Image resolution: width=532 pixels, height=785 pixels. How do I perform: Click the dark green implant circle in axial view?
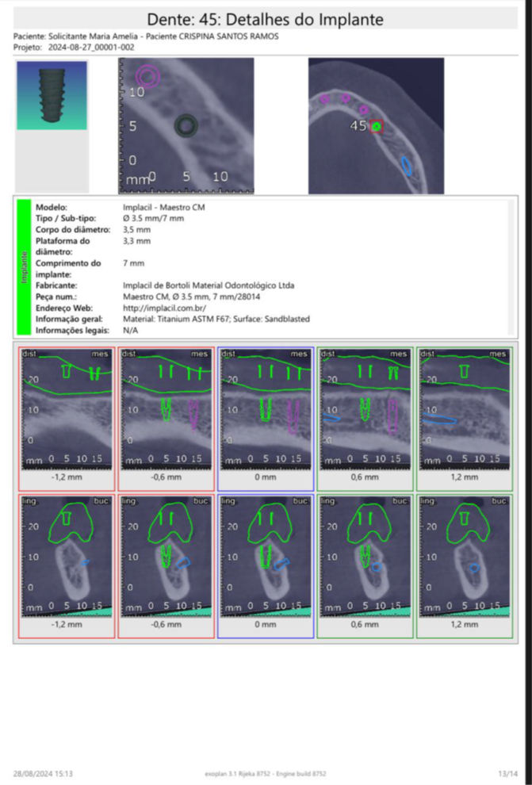[x=186, y=125]
